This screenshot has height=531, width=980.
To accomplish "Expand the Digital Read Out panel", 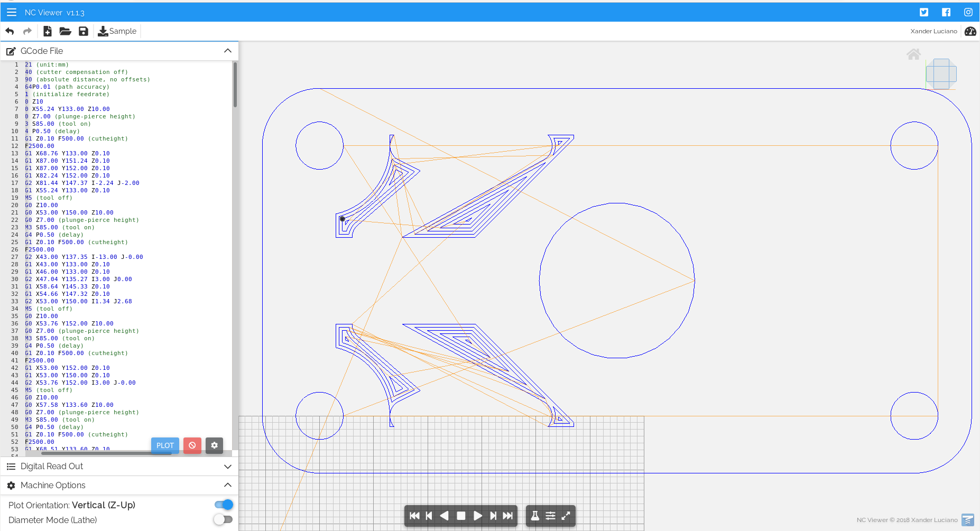I will 228,467.
